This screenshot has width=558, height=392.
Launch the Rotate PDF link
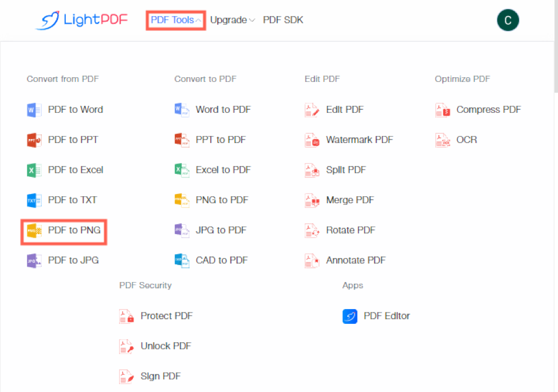(x=351, y=231)
